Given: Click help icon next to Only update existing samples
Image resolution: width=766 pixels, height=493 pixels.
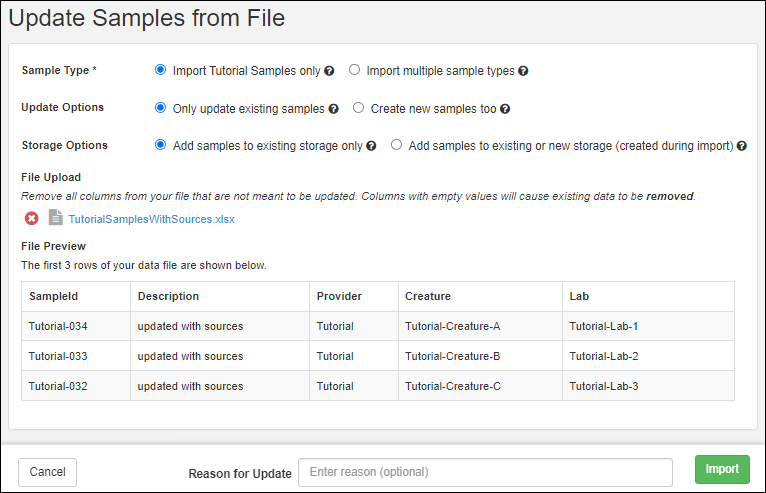Looking at the screenshot, I should tap(333, 109).
